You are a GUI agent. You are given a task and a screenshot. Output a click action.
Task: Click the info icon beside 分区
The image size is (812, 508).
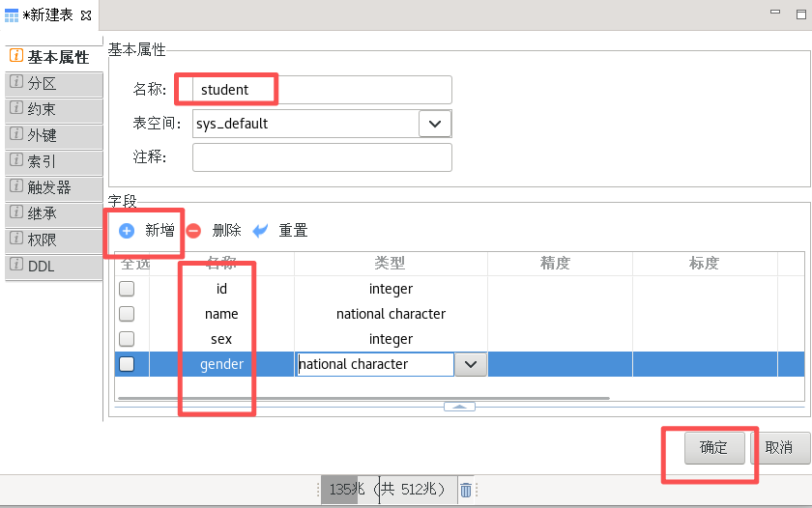click(16, 83)
